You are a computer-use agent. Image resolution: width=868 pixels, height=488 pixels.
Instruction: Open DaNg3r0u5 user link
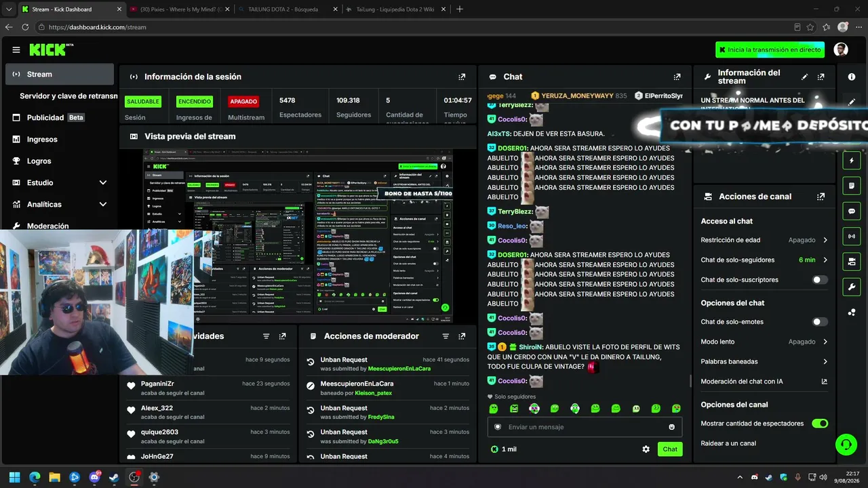[x=383, y=441]
